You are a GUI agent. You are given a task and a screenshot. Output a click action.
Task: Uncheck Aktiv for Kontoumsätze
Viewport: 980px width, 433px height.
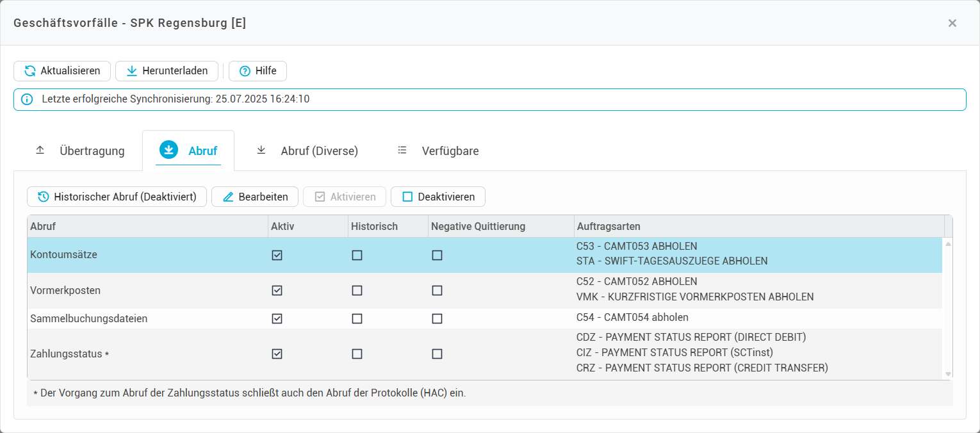pyautogui.click(x=277, y=255)
